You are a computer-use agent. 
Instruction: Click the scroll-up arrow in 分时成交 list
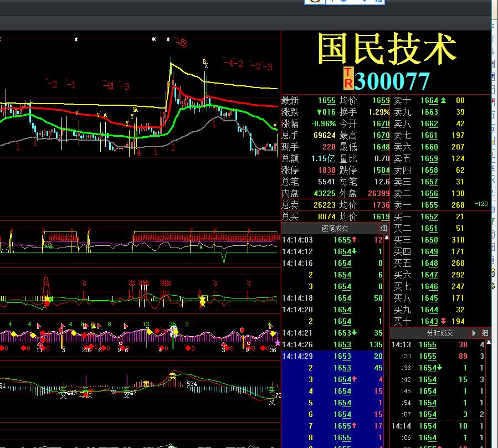tap(489, 342)
